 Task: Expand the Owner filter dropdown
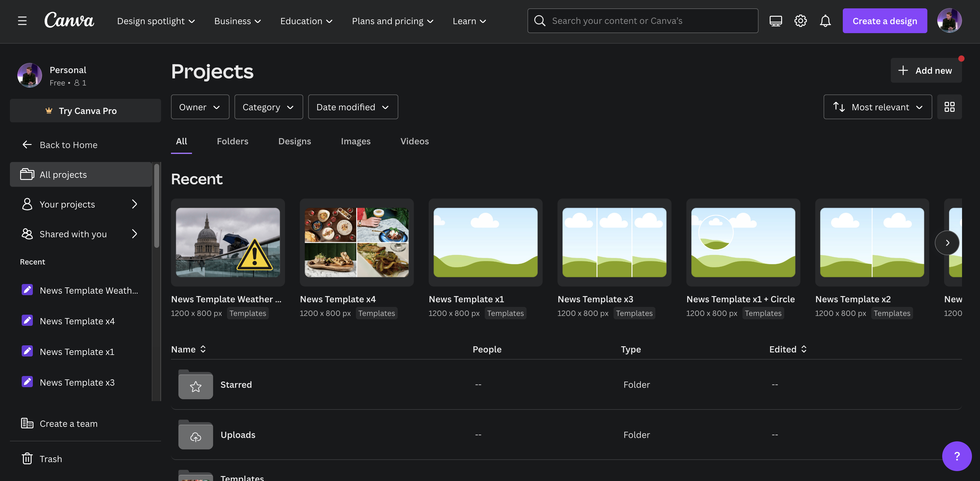pyautogui.click(x=200, y=107)
